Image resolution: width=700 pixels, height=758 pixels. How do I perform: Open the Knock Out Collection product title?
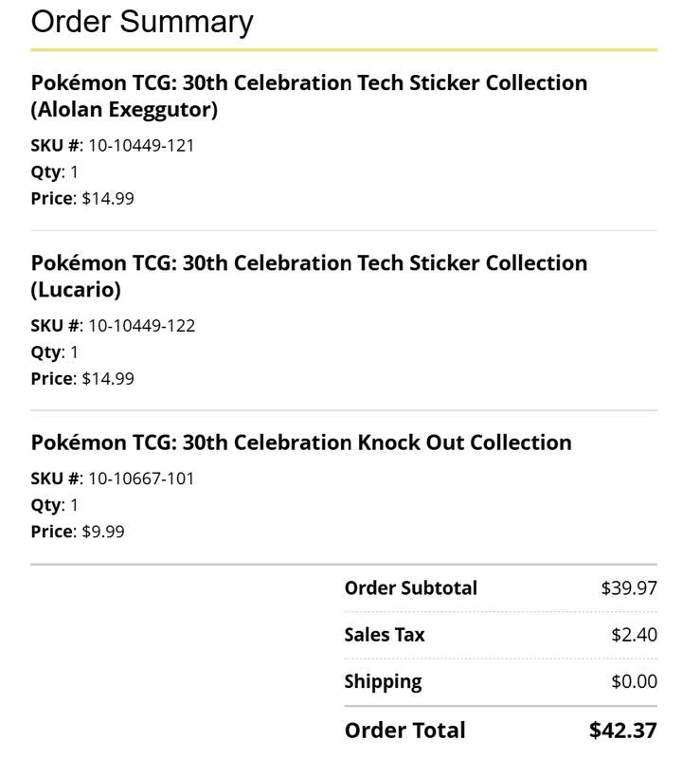[301, 442]
